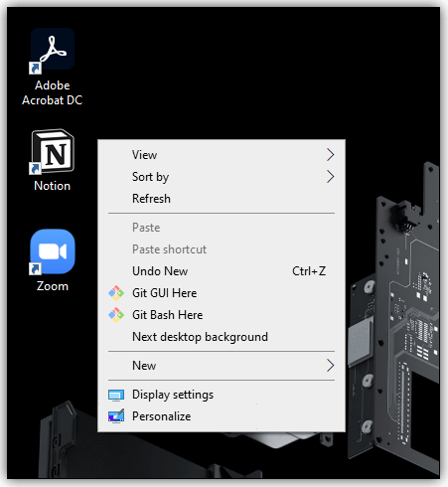Screen dimensions: 448x487
Task: Expand the View submenu arrow
Action: [330, 155]
